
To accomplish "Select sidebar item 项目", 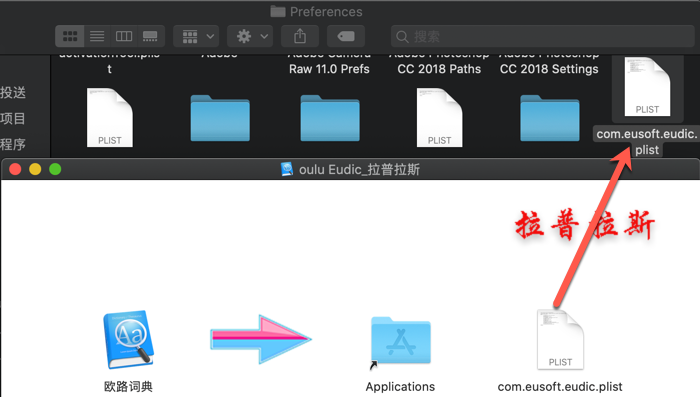I will coord(13,118).
